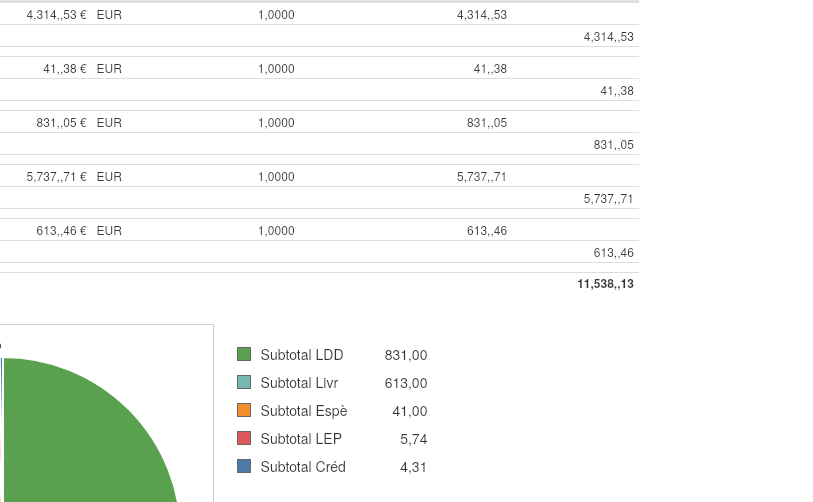Click the subtotal 831,,05 in last column
This screenshot has height=502, width=813.
coord(613,144)
